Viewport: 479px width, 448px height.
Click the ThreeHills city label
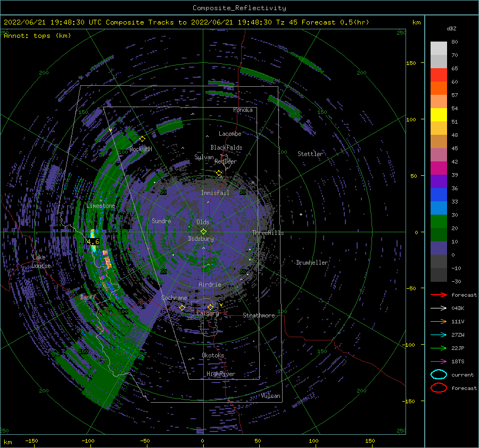[x=268, y=233]
